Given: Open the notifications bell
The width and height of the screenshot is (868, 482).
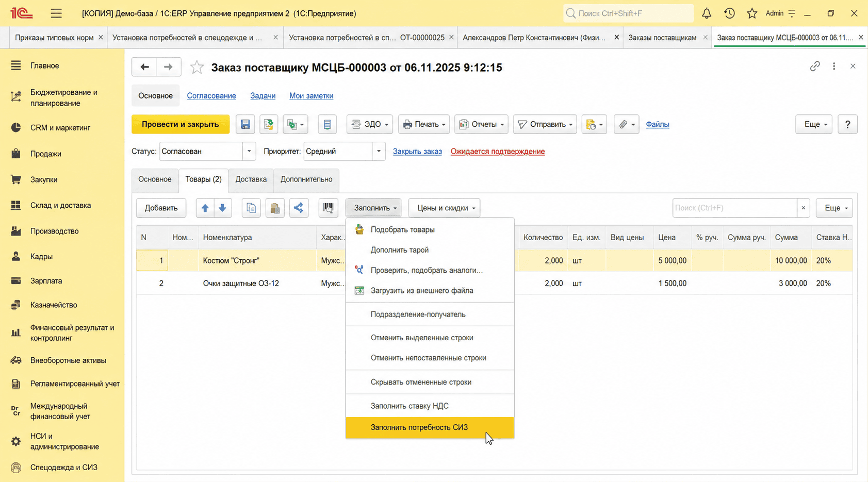Looking at the screenshot, I should point(707,13).
